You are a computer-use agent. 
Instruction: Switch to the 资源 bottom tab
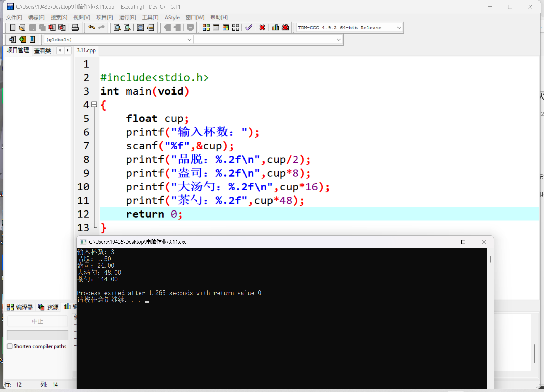click(48, 307)
